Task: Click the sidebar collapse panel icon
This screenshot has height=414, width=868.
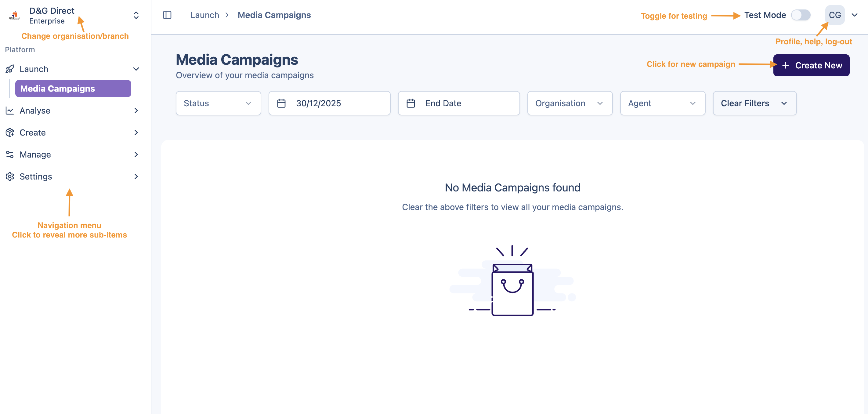Action: pos(167,15)
